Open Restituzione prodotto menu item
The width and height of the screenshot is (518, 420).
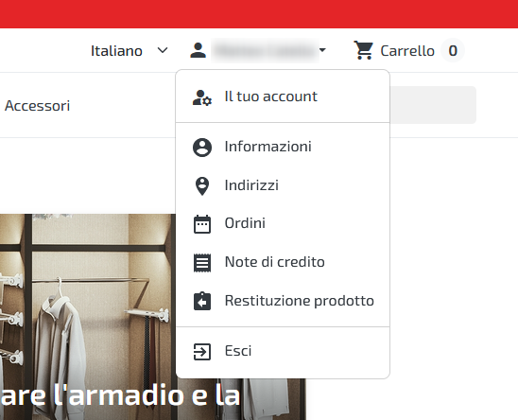[283, 301]
